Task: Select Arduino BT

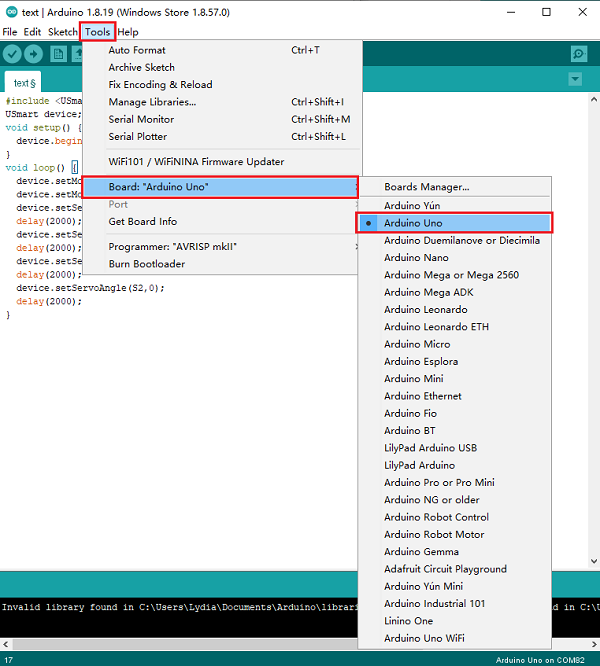Action: click(454, 431)
